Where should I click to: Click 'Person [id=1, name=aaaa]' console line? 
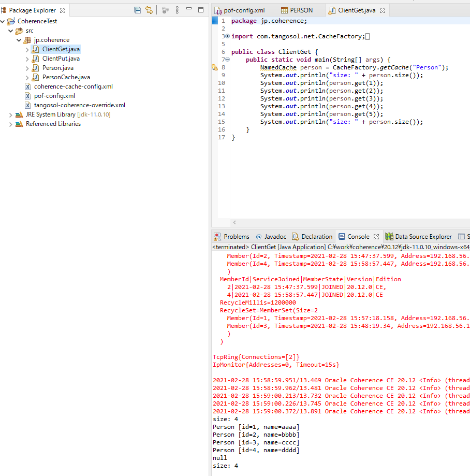coord(256,427)
